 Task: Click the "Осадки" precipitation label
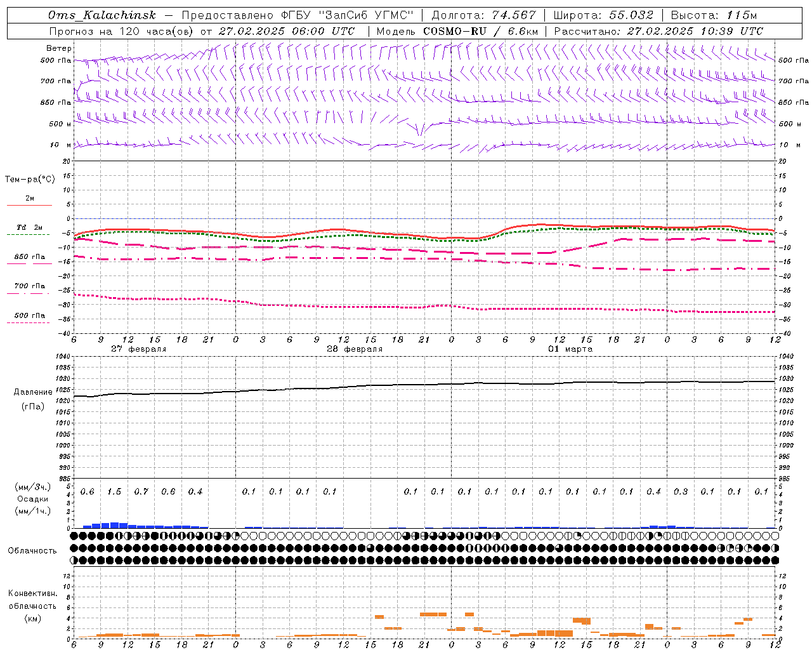[x=33, y=499]
